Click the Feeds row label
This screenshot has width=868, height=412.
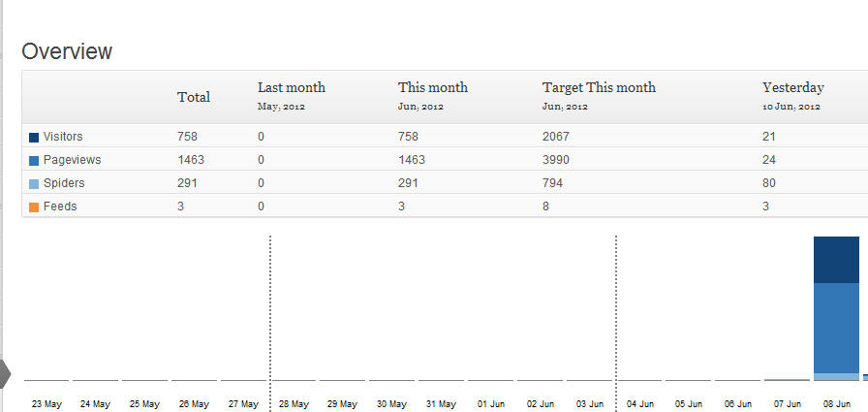(x=60, y=206)
